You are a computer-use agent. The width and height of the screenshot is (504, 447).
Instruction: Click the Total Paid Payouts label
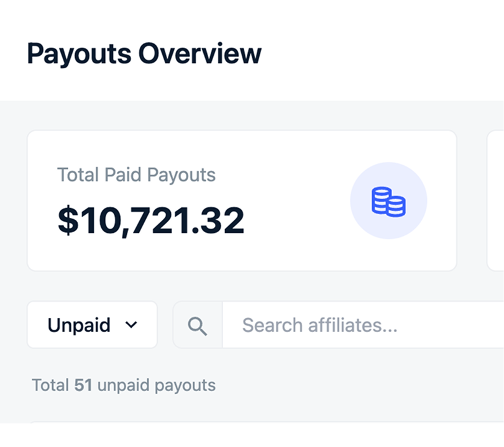136,174
